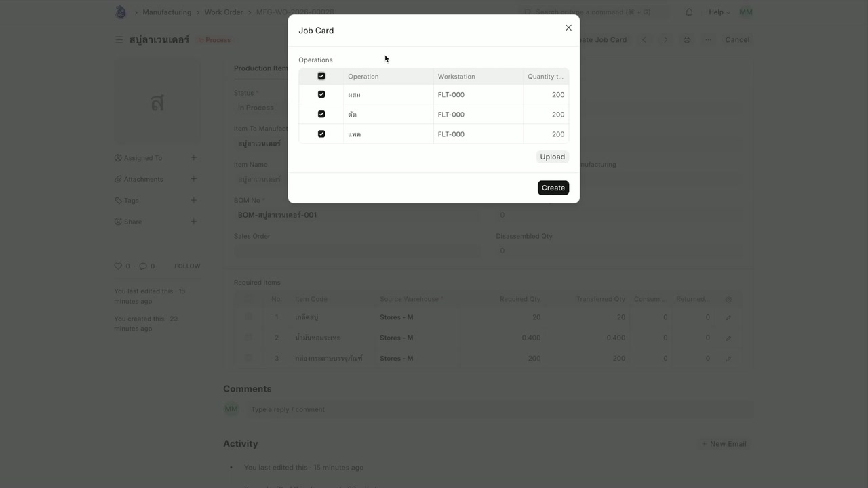Viewport: 868px width, 488px height.
Task: Share the document with Share plus
Action: [x=193, y=222]
